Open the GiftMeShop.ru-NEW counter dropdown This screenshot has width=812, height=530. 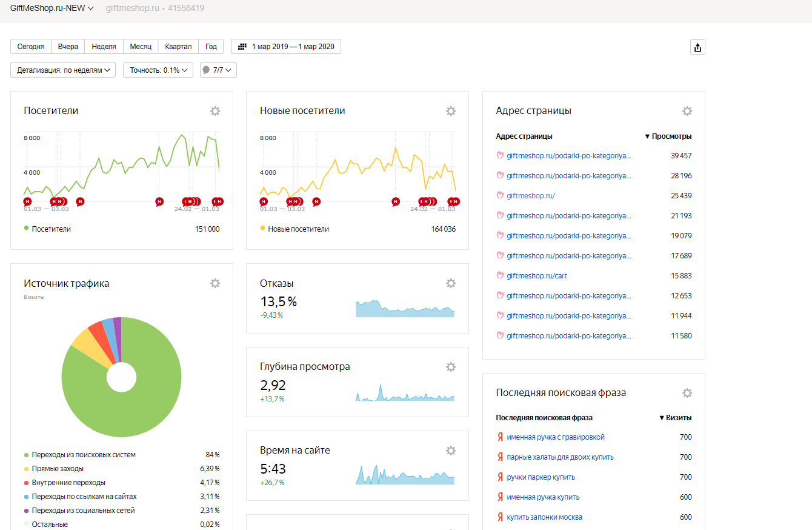[x=52, y=8]
